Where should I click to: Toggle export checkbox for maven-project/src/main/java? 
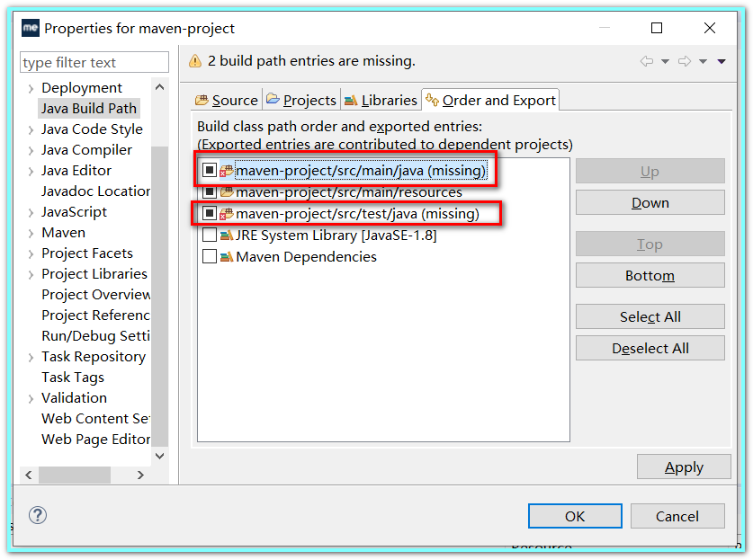coord(210,170)
